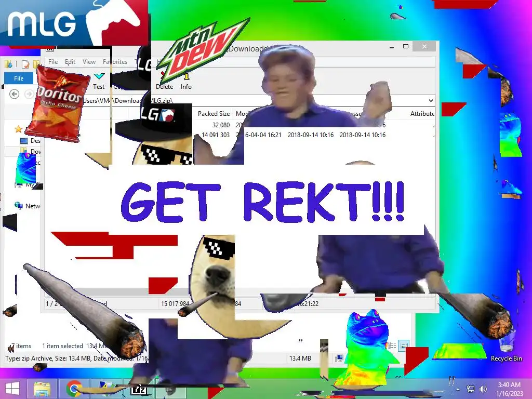This screenshot has width=532, height=399.
Task: Switch Explorer to details view
Action: [x=392, y=345]
